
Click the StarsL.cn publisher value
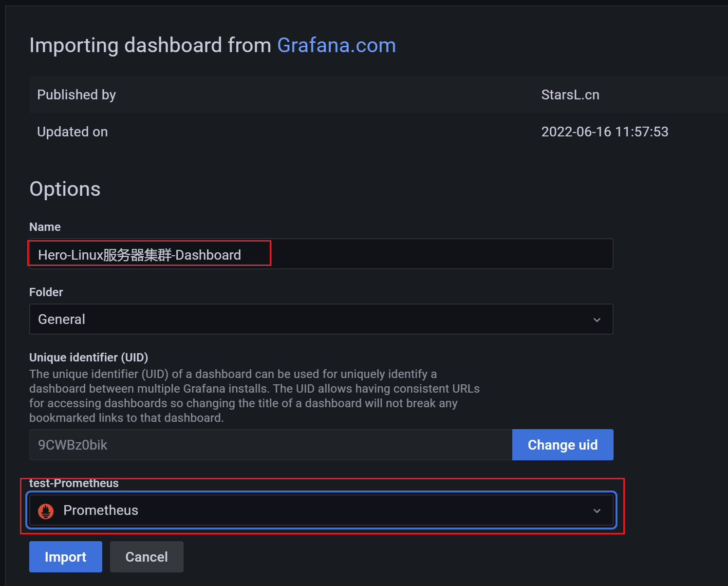570,95
